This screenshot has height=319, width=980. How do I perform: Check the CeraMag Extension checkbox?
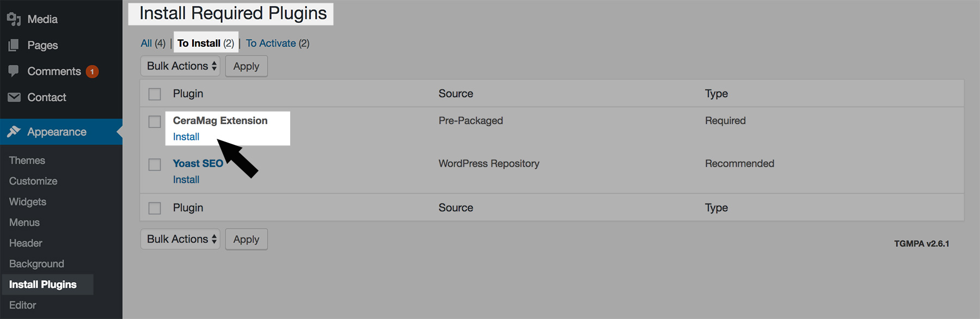(155, 121)
